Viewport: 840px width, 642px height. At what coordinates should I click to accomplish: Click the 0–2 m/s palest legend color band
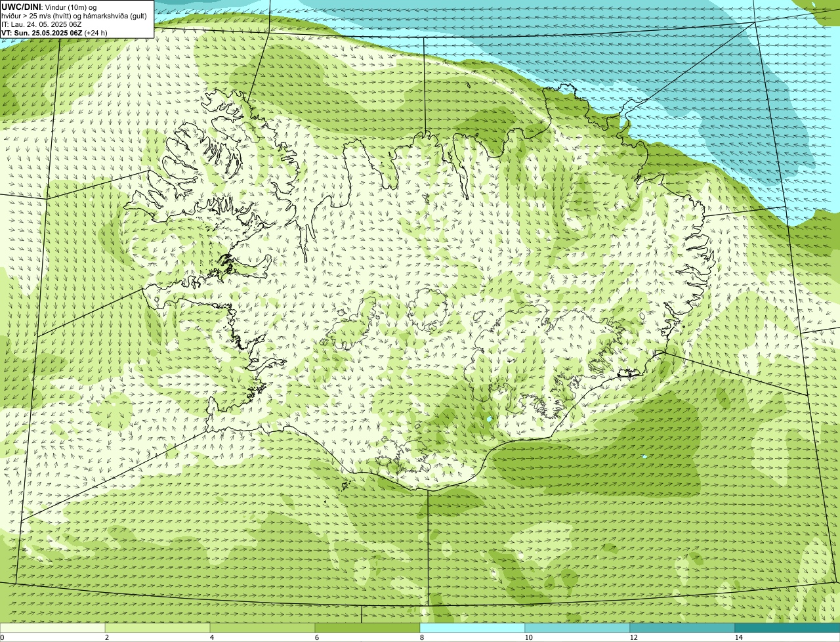click(52, 628)
